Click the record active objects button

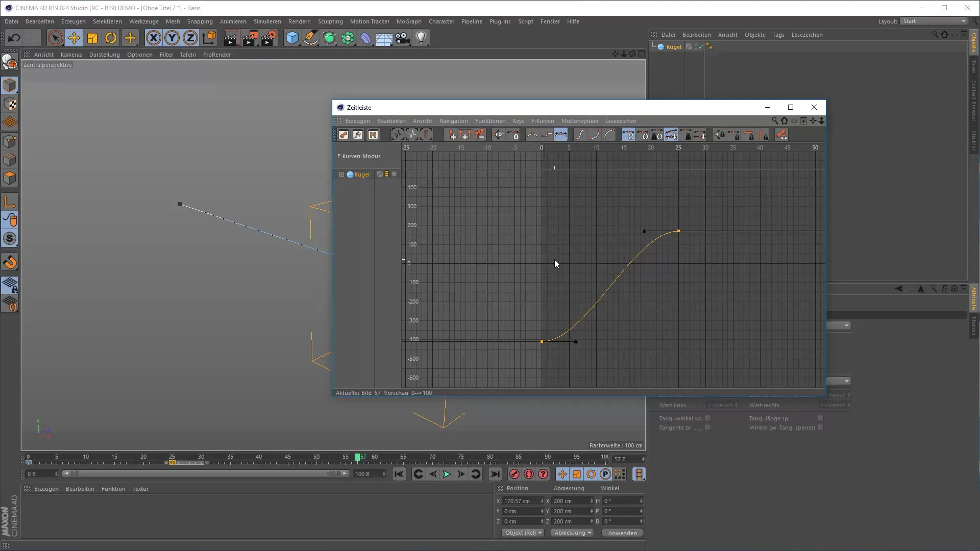pyautogui.click(x=514, y=474)
